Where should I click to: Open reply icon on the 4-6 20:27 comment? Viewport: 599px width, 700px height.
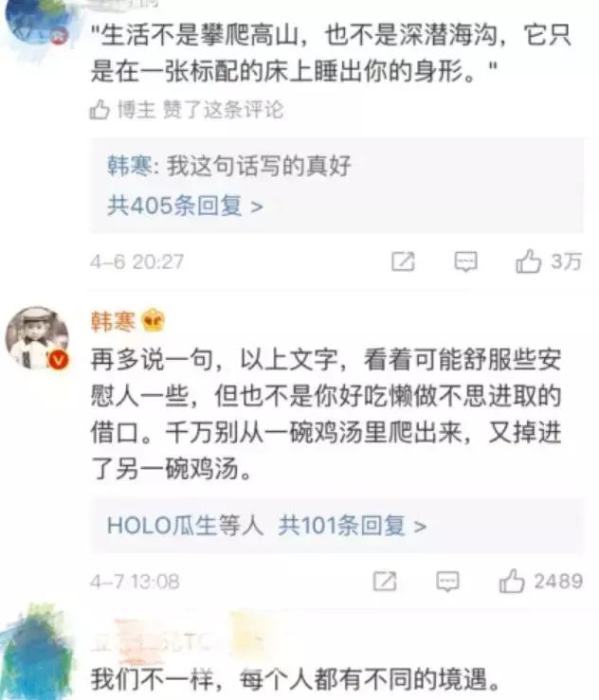[465, 261]
